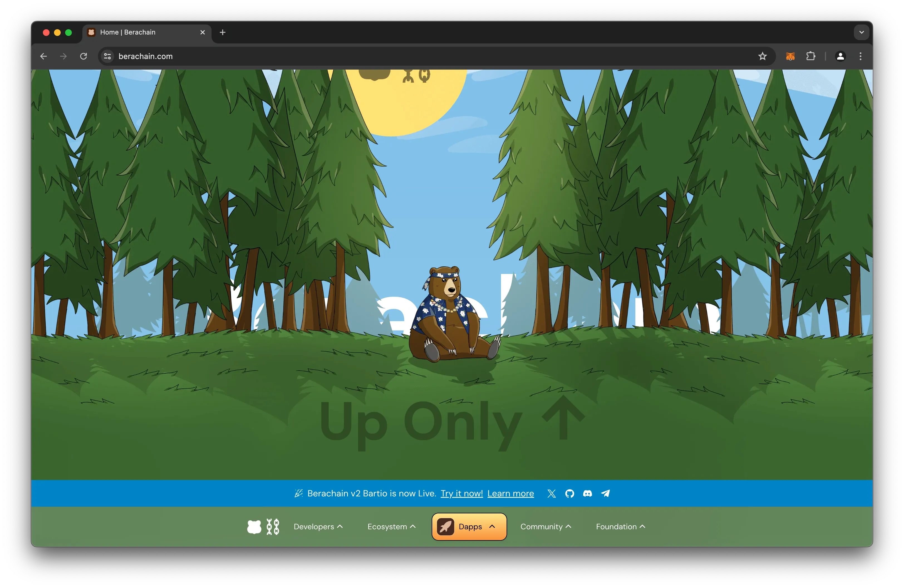
Task: Click the Learn more link
Action: coord(511,494)
